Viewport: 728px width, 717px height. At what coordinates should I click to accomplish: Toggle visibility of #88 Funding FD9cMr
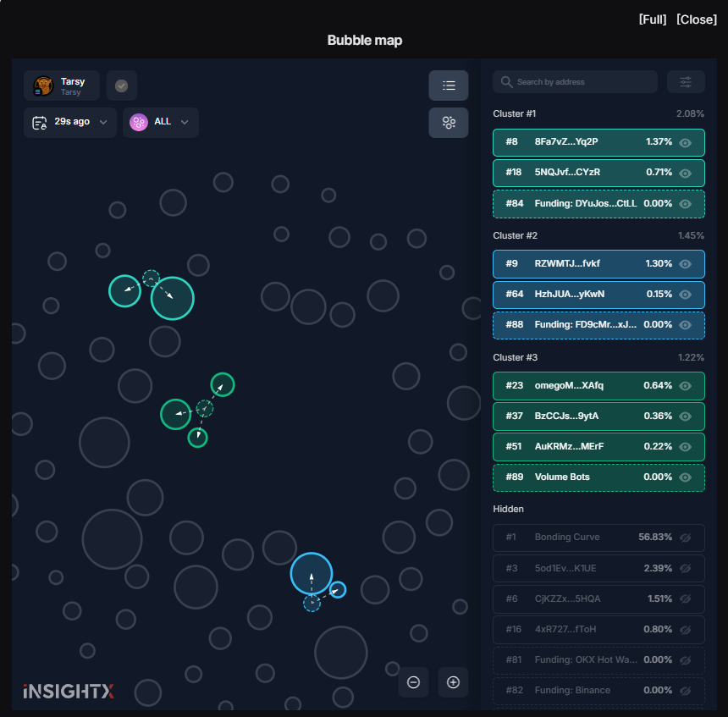point(686,325)
